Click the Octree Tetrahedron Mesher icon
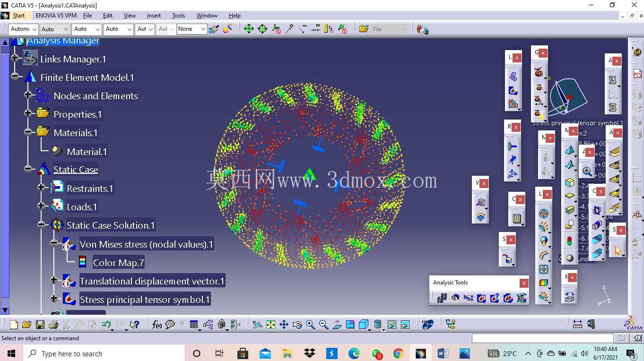This screenshot has height=361, width=644. point(570,151)
